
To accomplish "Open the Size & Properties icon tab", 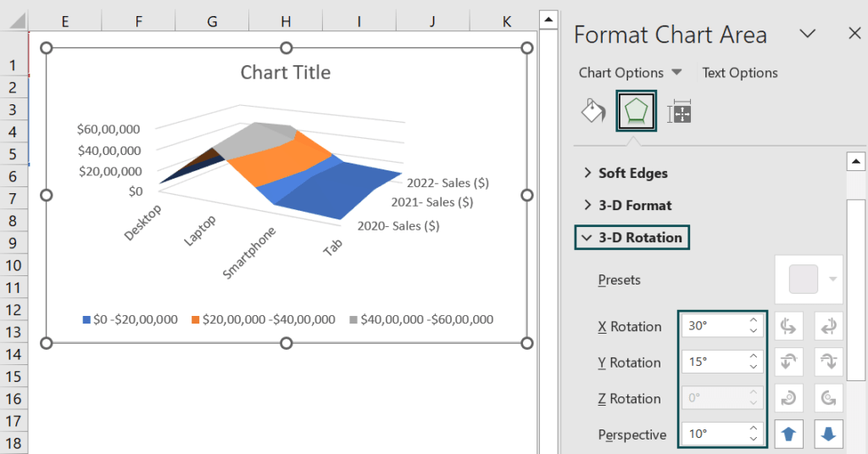I will (679, 112).
